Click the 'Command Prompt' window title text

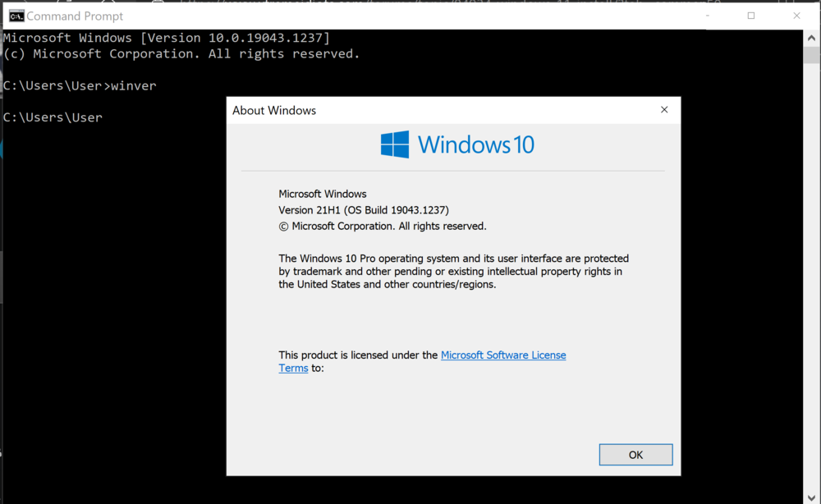tap(75, 16)
